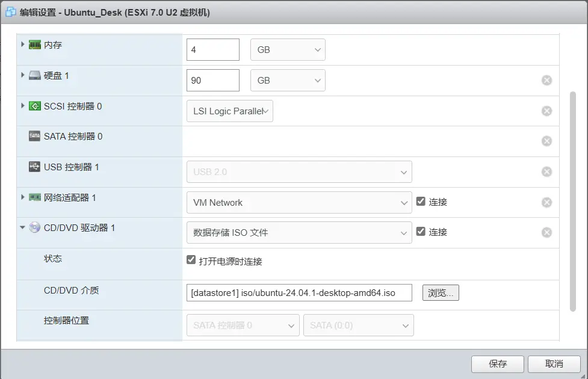Click the 硬盘 size input field
Viewport: 588px width, 379px height.
tap(213, 81)
